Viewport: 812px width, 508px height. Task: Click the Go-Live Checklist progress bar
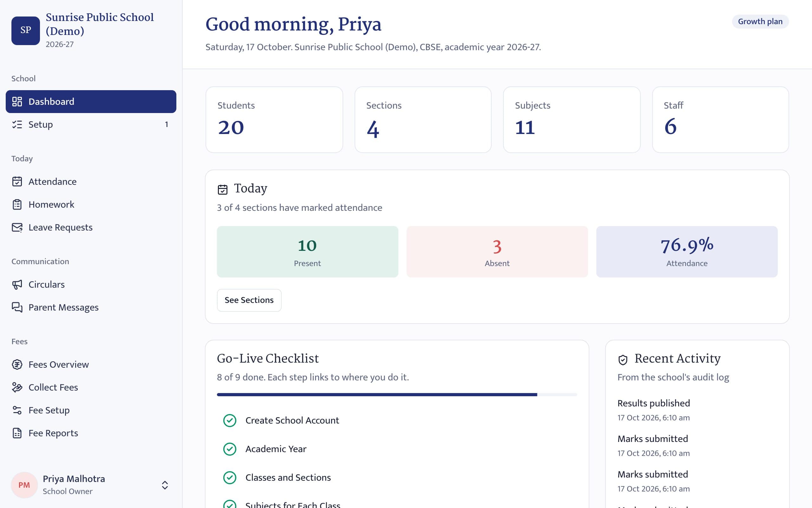coord(397,395)
